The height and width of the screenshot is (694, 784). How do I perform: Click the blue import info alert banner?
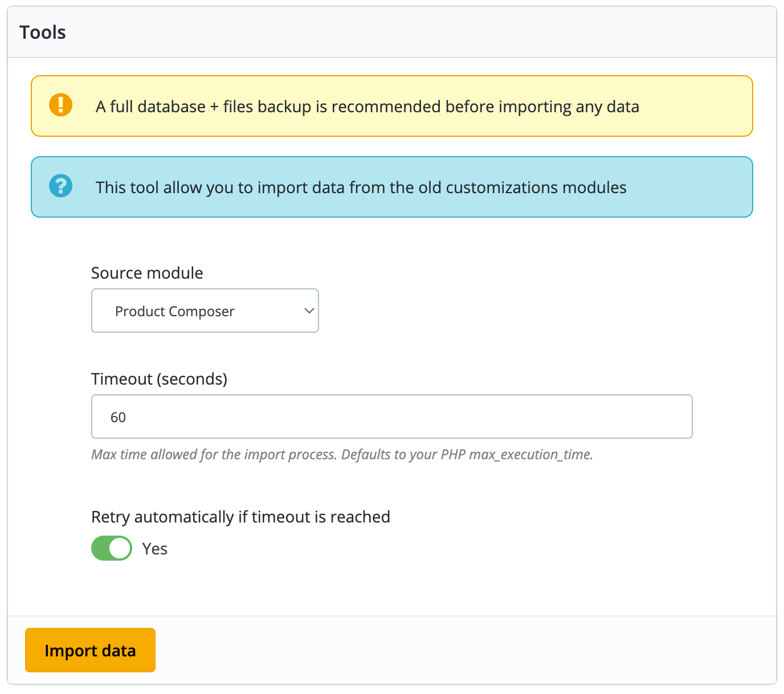click(392, 187)
